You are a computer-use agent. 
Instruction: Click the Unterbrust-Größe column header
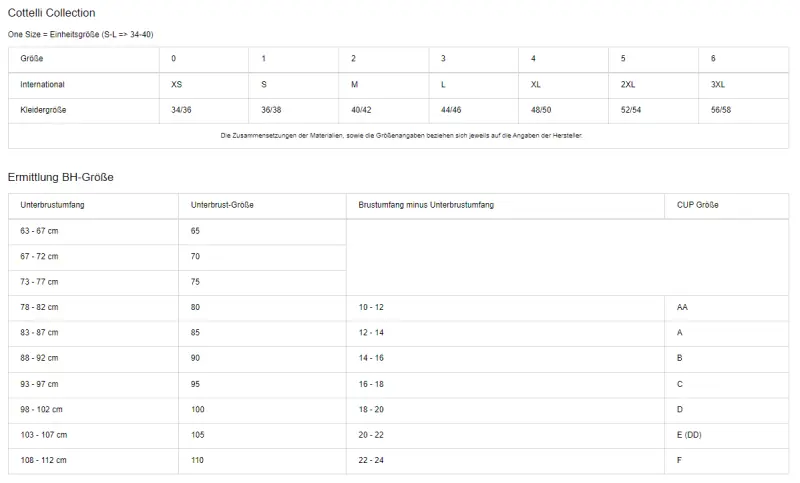pyautogui.click(x=222, y=205)
